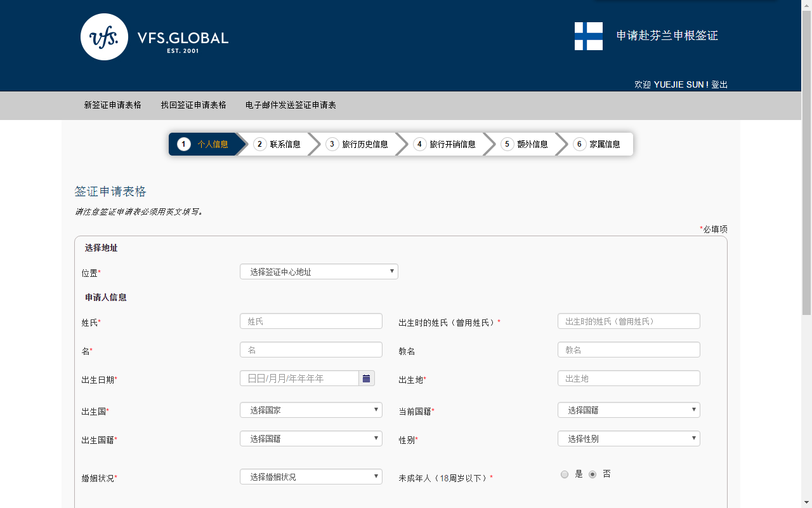
Task: Click the 出生日期 date input field
Action: 299,378
